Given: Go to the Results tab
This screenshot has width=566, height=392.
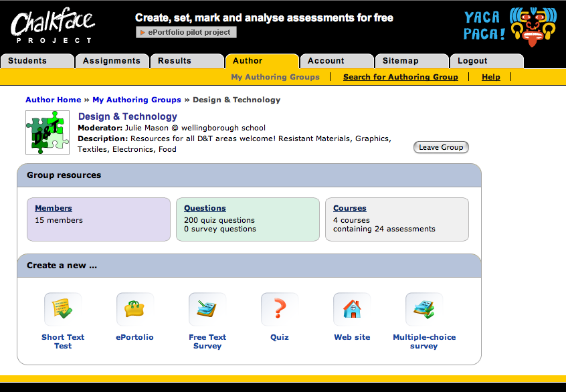Looking at the screenshot, I should 187,61.
